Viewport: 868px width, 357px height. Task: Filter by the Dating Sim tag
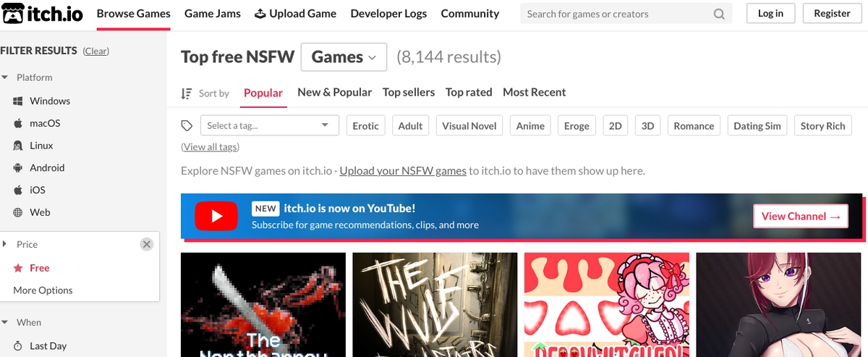tap(757, 125)
